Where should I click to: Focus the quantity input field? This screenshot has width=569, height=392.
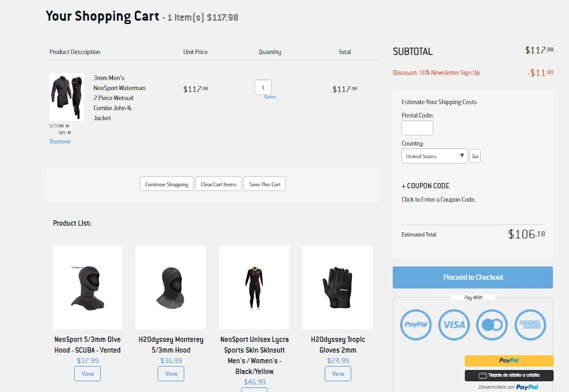point(263,87)
